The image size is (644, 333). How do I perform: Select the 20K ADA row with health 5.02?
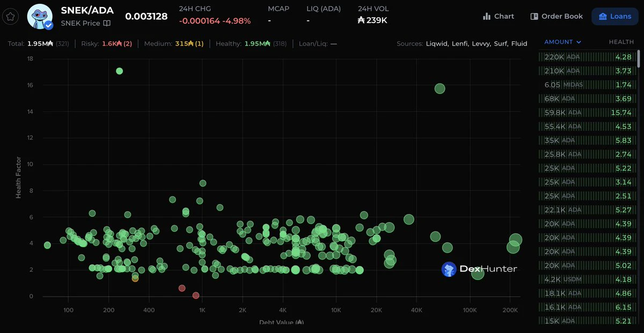pyautogui.click(x=587, y=266)
